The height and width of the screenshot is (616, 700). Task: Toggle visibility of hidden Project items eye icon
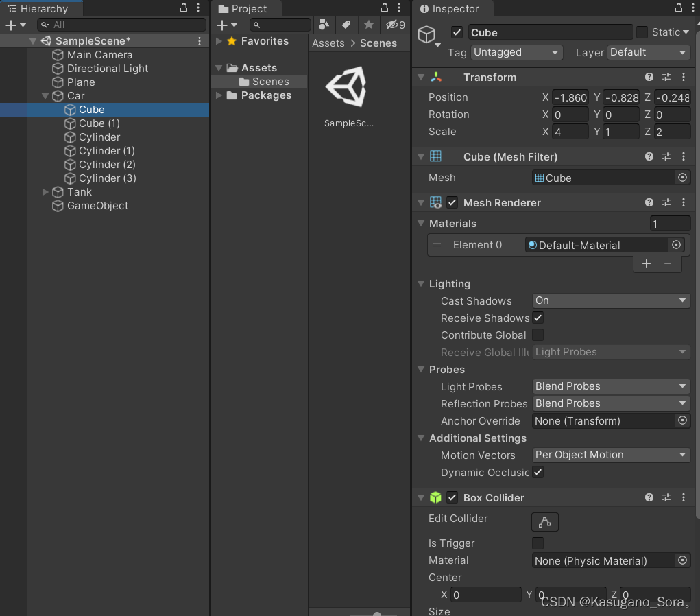(x=392, y=24)
